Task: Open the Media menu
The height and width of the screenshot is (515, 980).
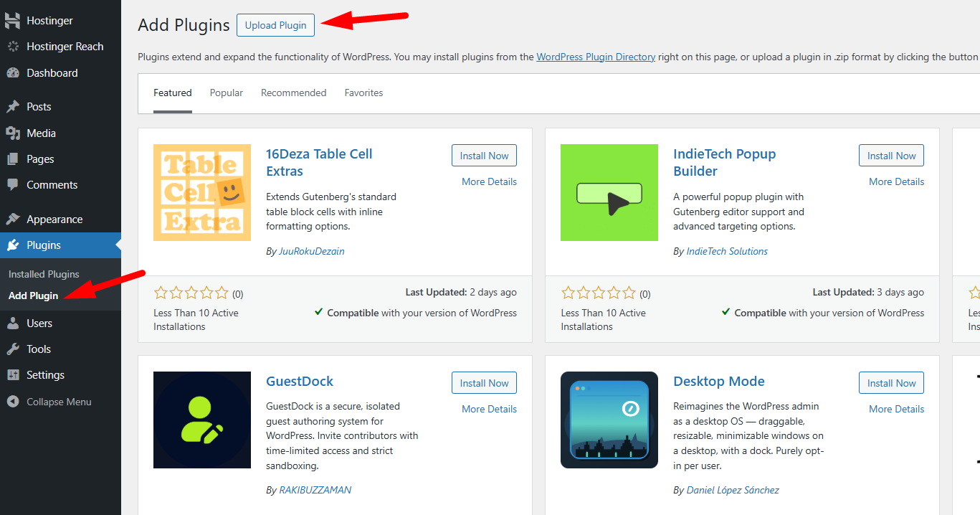Action: point(60,133)
